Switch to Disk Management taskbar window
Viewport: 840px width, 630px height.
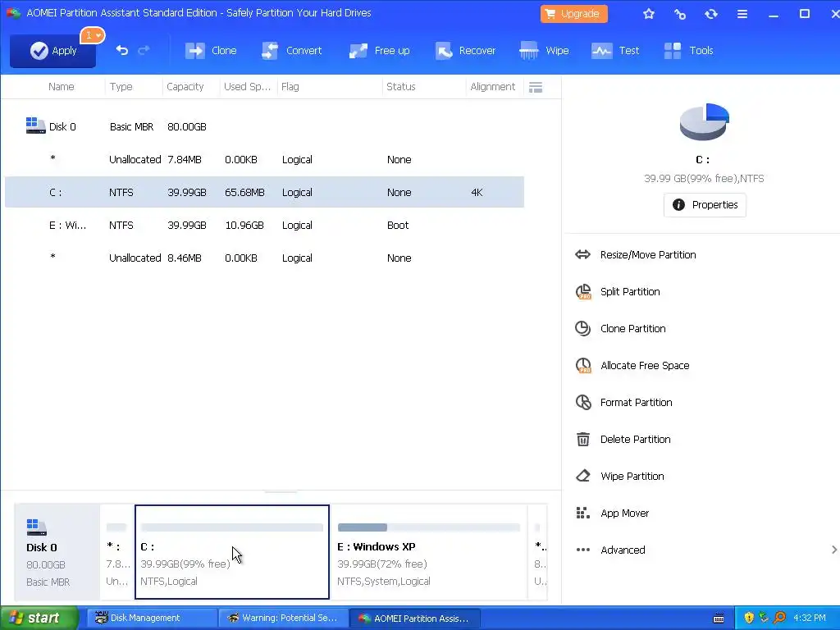coord(152,619)
